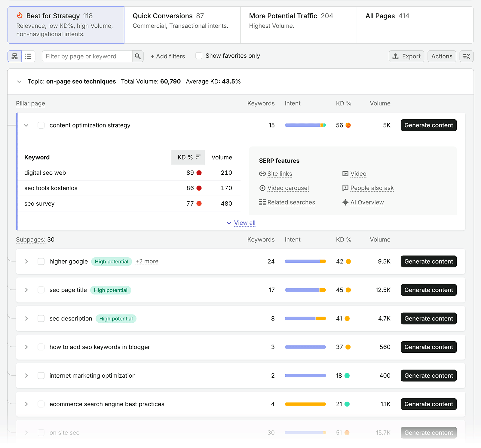Enable Show favorites only checkbox

[x=199, y=56]
